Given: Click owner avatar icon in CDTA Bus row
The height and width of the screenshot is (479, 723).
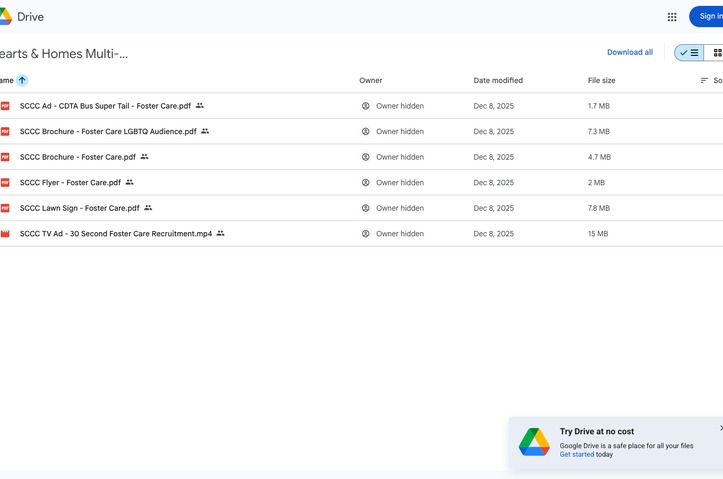Looking at the screenshot, I should click(365, 106).
